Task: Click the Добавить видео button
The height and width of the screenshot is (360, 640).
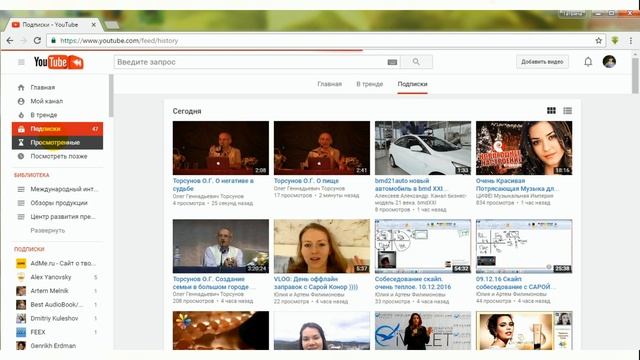Action: pyautogui.click(x=542, y=62)
